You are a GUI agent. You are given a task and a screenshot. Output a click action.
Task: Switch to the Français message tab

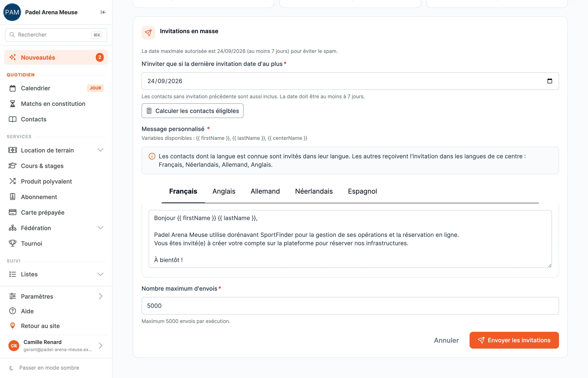point(183,191)
